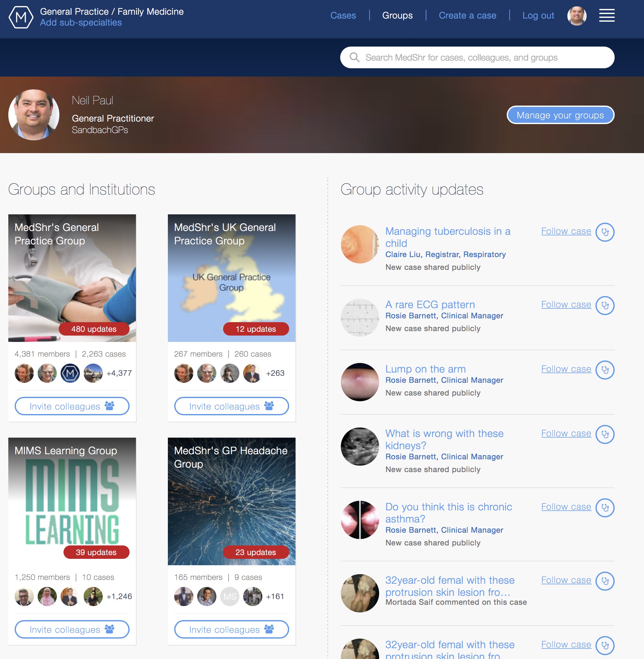Open the Cases navigation item
Viewport: 644px width, 659px height.
pyautogui.click(x=343, y=16)
